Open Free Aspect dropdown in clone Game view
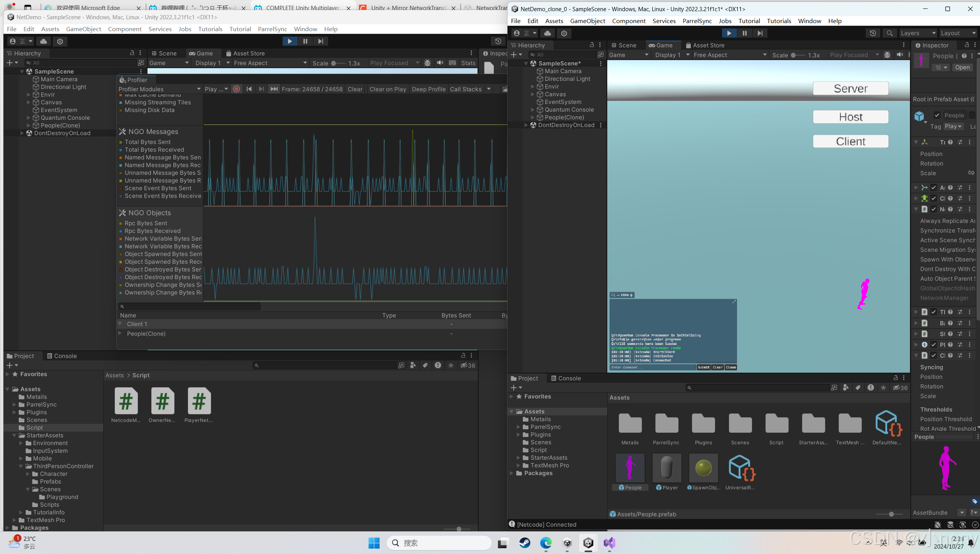 click(x=730, y=55)
